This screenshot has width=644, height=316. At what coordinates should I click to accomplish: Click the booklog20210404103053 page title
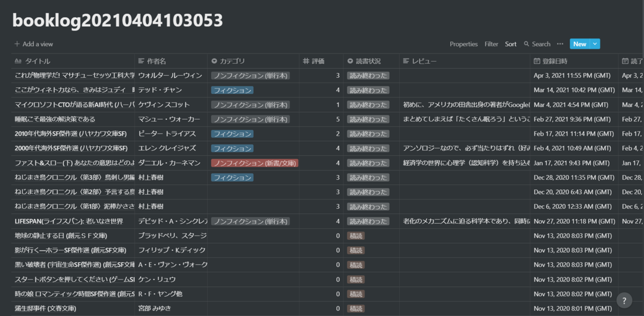(x=118, y=20)
